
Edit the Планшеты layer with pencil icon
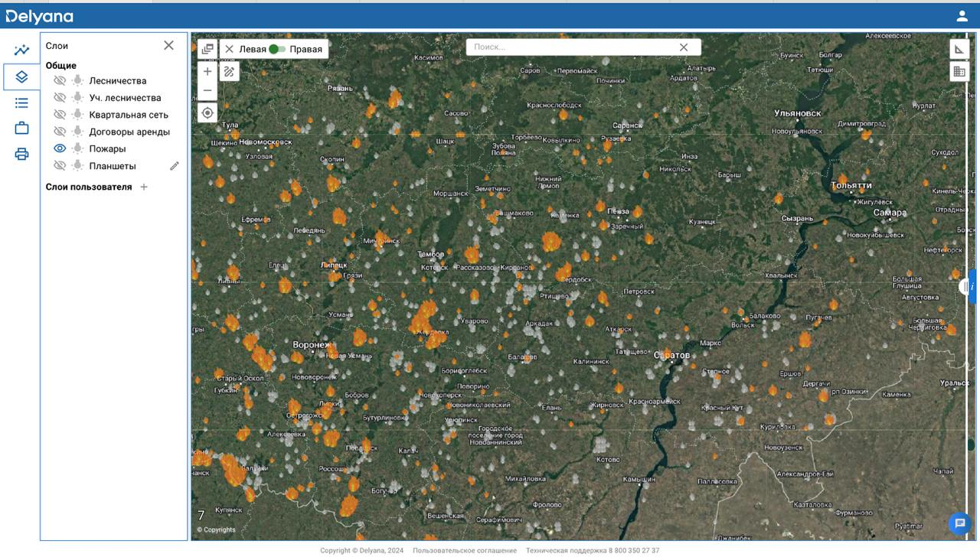point(175,166)
